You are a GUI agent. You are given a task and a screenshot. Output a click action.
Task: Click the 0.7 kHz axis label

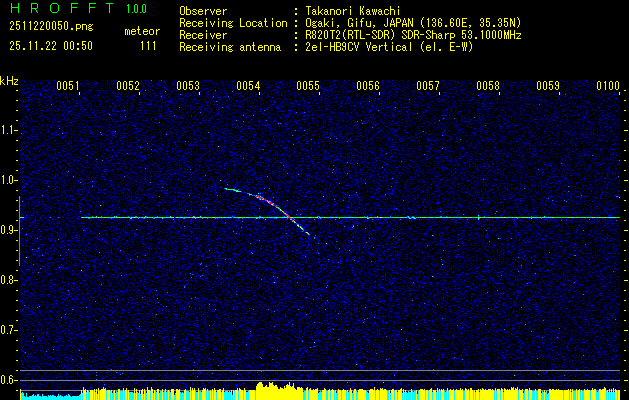[x=8, y=330]
